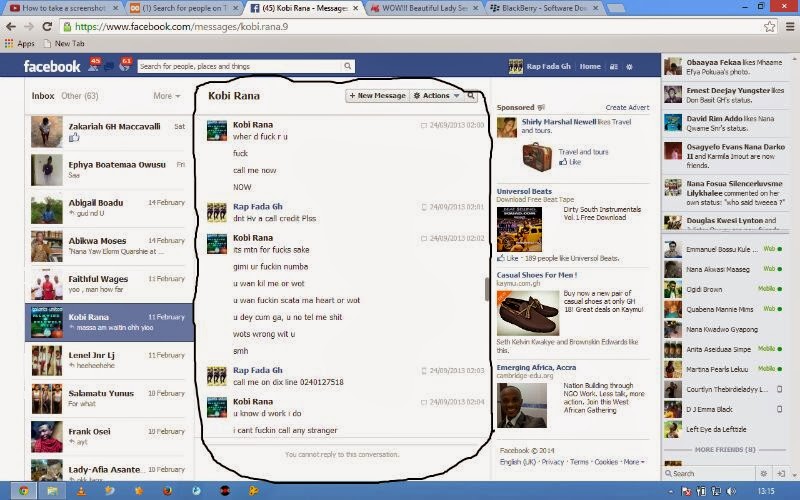This screenshot has height=500, width=800.
Task: Open friend requests icon showing 45
Action: pyautogui.click(x=94, y=65)
